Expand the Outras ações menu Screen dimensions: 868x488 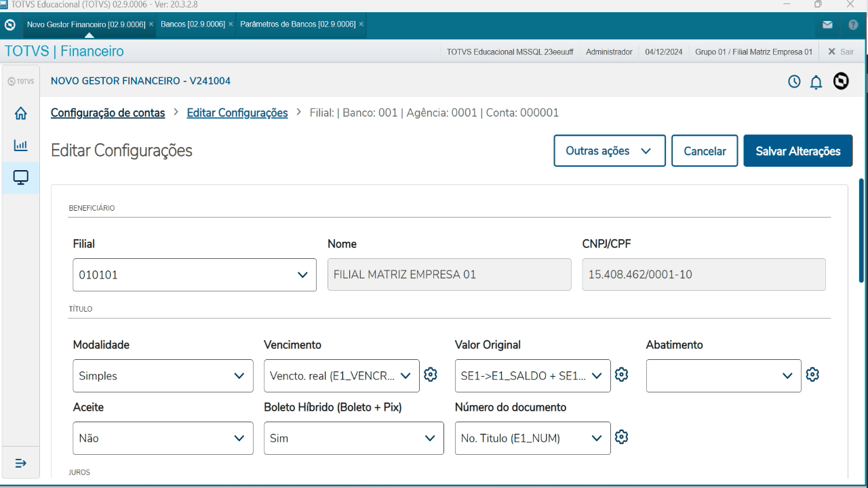[x=610, y=151]
